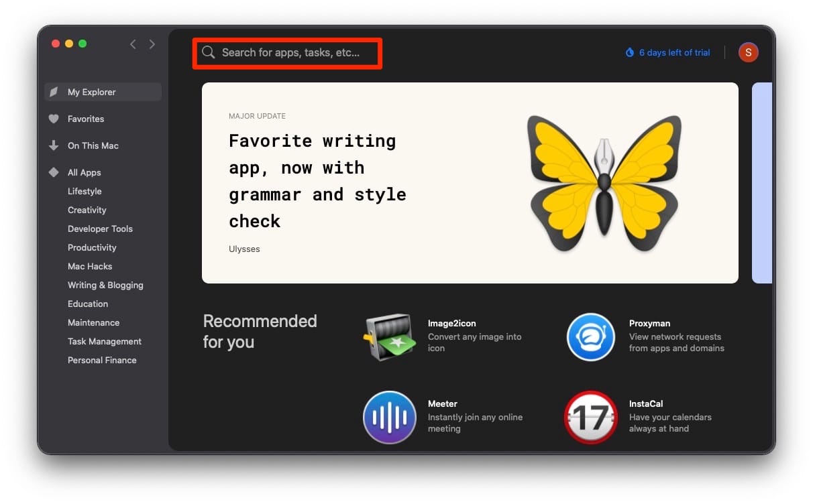Go back with the left arrow
The width and height of the screenshot is (813, 504).
pos(133,44)
